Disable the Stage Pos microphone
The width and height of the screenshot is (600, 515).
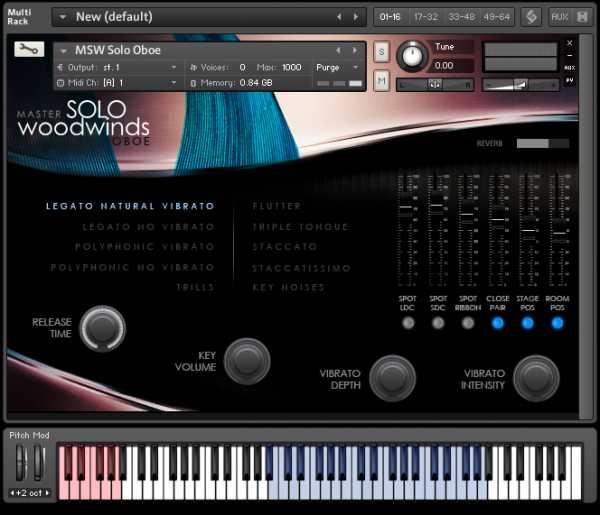(527, 323)
